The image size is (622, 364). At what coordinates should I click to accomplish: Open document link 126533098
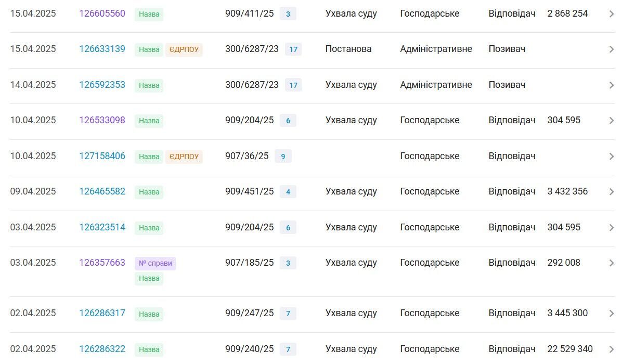click(x=102, y=120)
